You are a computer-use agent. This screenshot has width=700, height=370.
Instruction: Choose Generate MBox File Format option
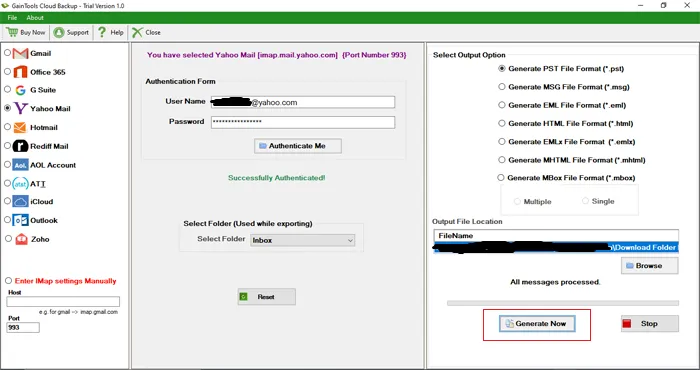(x=501, y=178)
